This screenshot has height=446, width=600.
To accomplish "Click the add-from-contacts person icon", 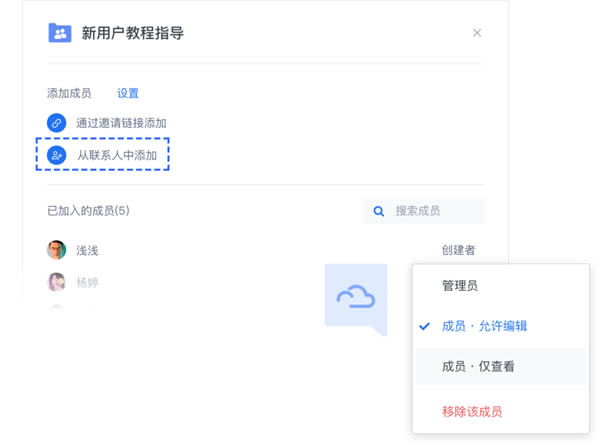I will pos(57,155).
